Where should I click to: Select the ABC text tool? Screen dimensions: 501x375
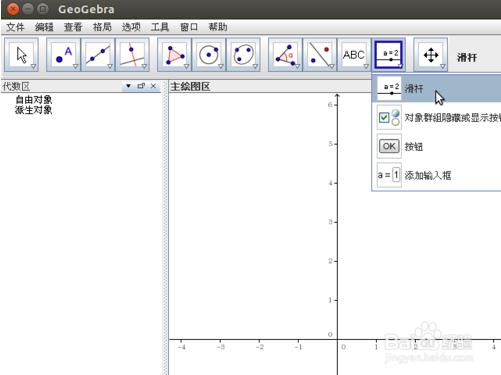click(354, 54)
